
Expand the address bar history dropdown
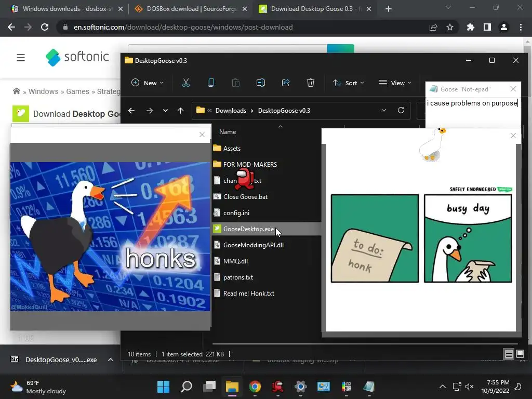click(384, 110)
